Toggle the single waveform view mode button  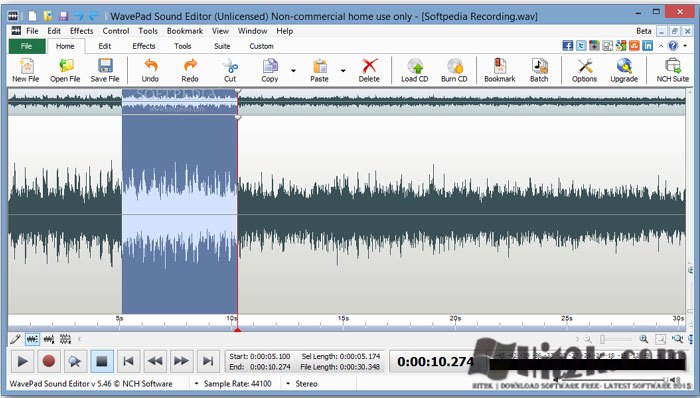click(x=32, y=340)
